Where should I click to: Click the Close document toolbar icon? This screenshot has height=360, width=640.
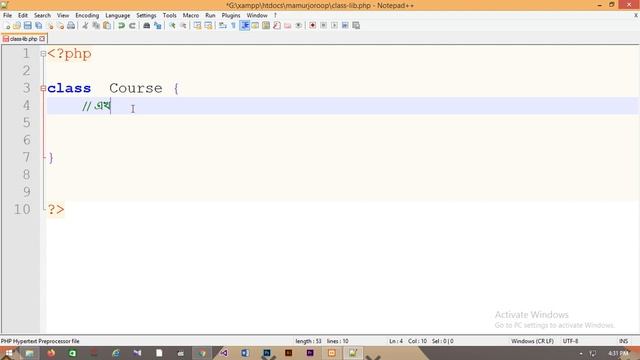tap(50, 26)
